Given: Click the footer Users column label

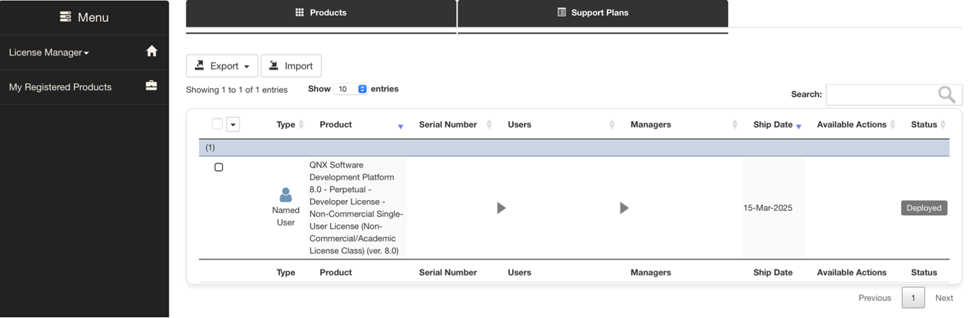Looking at the screenshot, I should click(519, 272).
